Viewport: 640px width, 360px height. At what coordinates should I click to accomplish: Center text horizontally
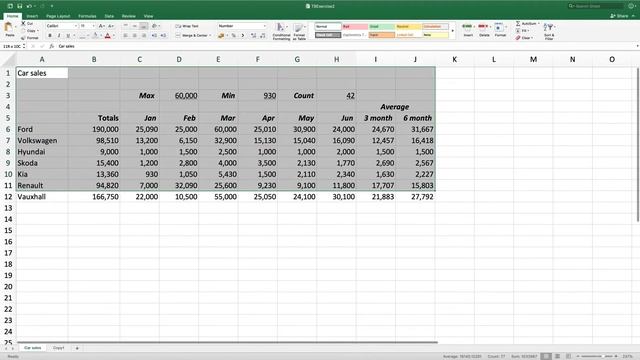(134, 36)
